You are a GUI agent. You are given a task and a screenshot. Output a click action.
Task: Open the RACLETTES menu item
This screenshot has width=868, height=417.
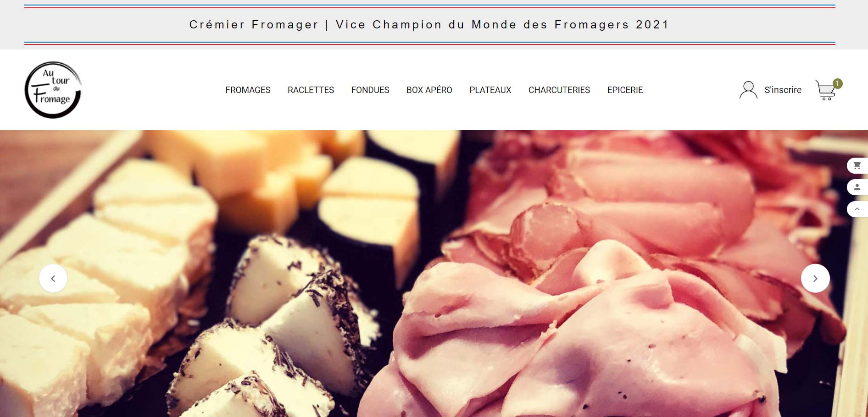[311, 90]
